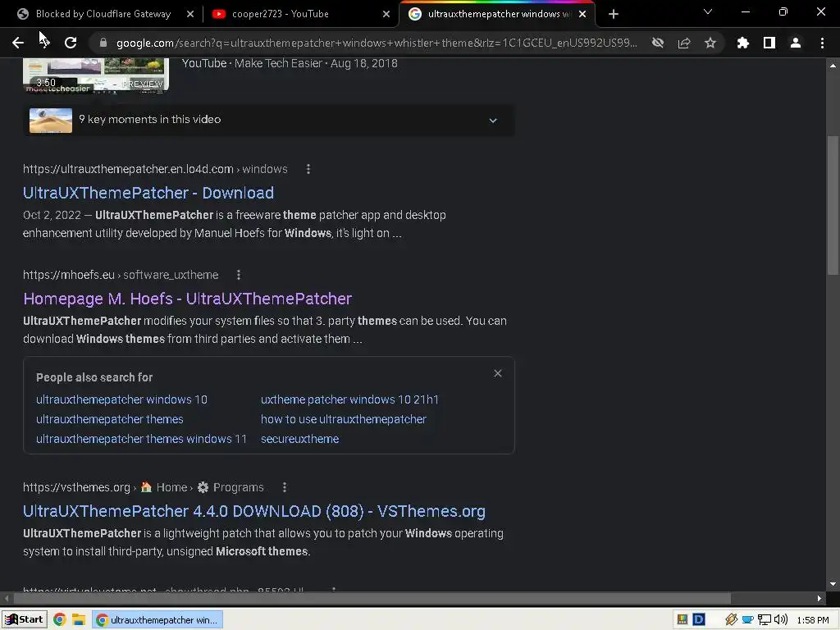The image size is (840, 630).
Task: Reload the current Google search page
Action: [71, 43]
